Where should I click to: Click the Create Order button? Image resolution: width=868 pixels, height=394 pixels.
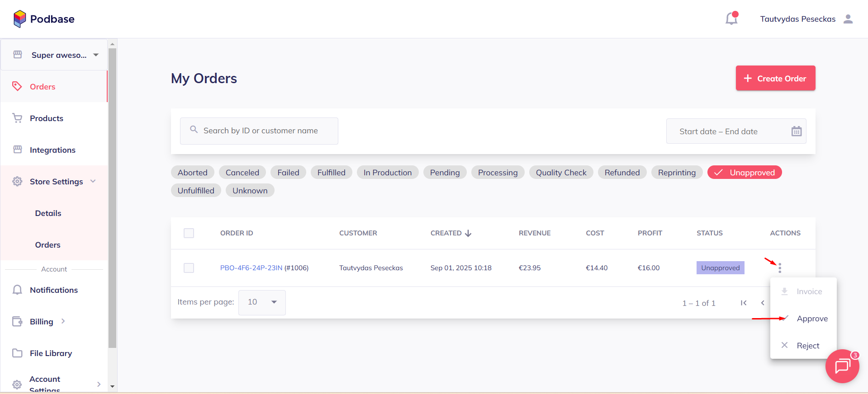pyautogui.click(x=775, y=78)
